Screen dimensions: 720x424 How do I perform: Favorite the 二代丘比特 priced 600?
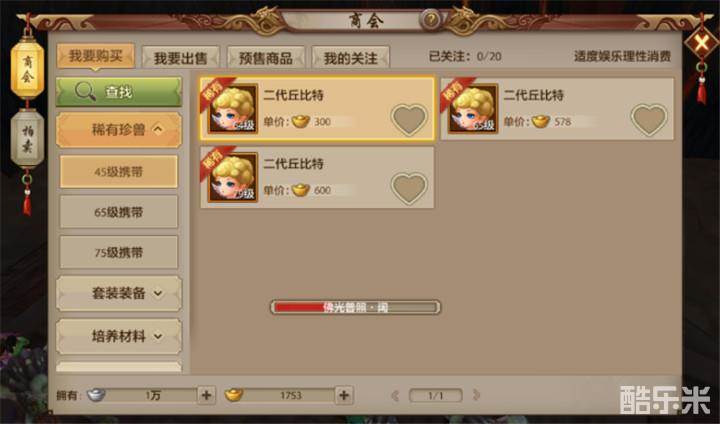point(409,188)
